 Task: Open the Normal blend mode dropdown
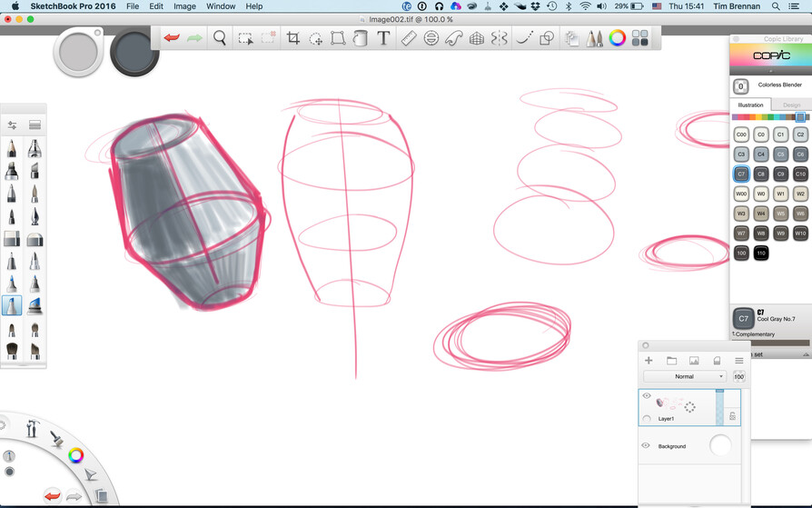pyautogui.click(x=684, y=376)
